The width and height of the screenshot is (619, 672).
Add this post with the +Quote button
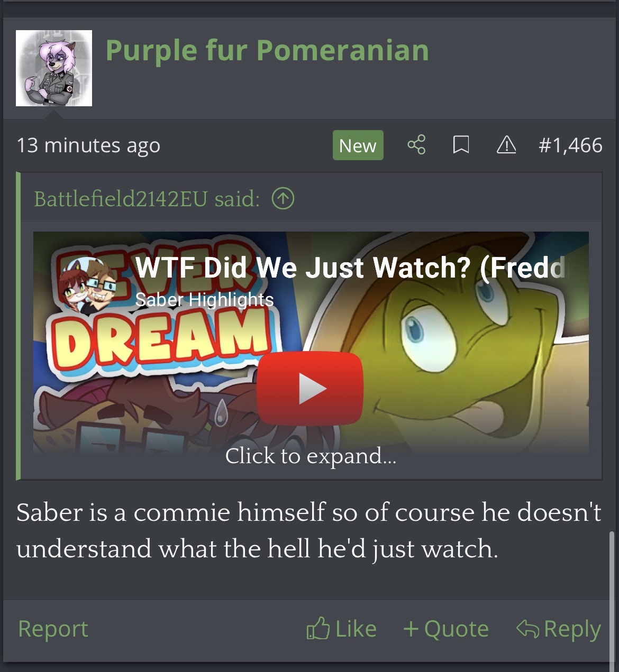445,629
